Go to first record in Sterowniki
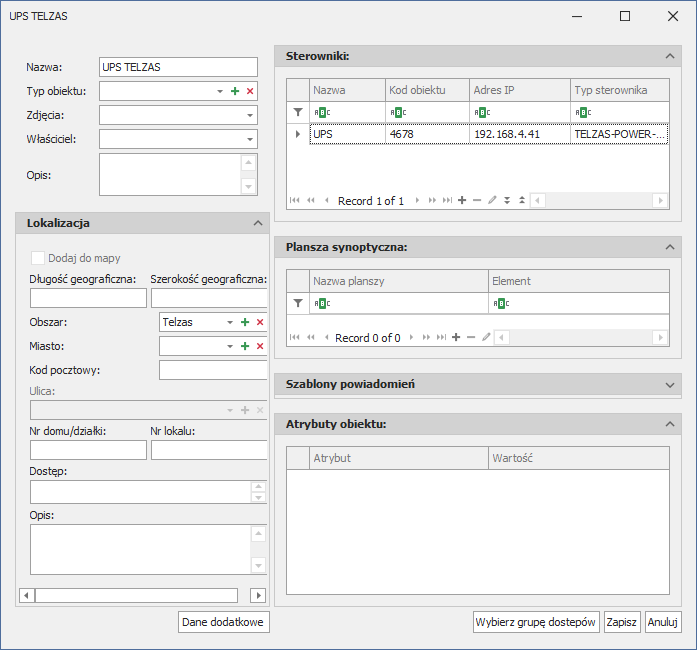Viewport: 697px width, 650px height. point(294,201)
